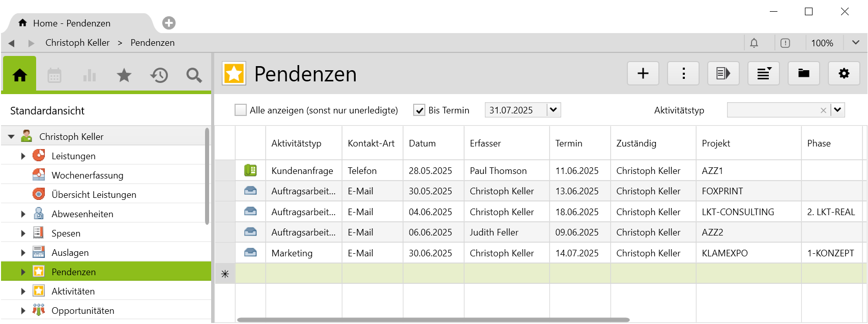Click the horizontal scrollbar under the table

click(432, 320)
